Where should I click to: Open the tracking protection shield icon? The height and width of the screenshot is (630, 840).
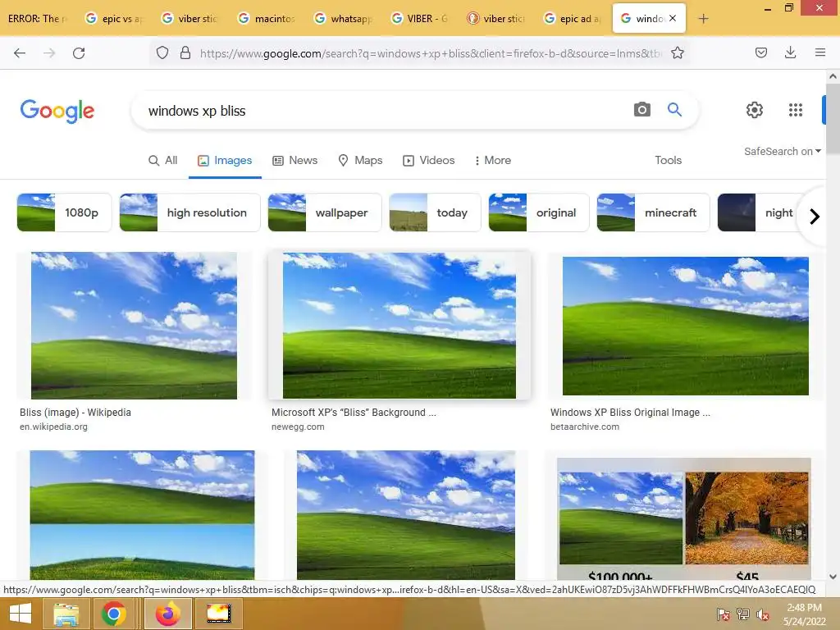click(162, 52)
